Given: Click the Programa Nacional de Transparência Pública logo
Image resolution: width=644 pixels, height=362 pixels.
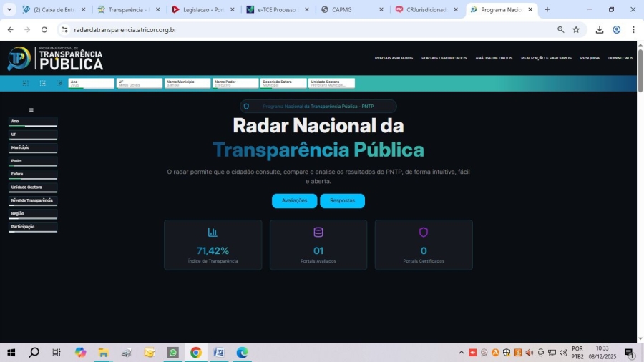Looking at the screenshot, I should (x=55, y=59).
